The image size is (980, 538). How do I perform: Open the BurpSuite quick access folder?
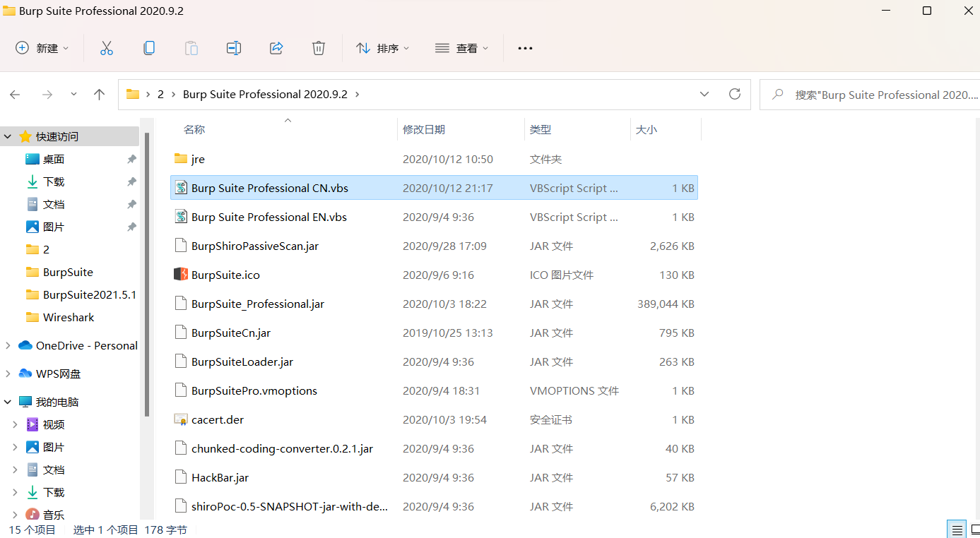tap(68, 273)
